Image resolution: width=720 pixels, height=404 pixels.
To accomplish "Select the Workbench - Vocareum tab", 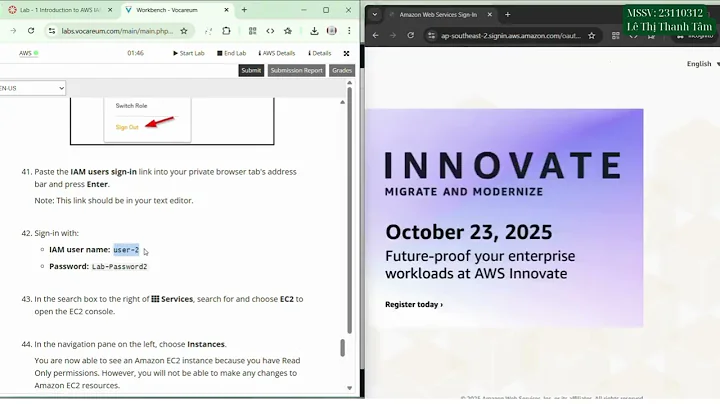I will coord(177,10).
